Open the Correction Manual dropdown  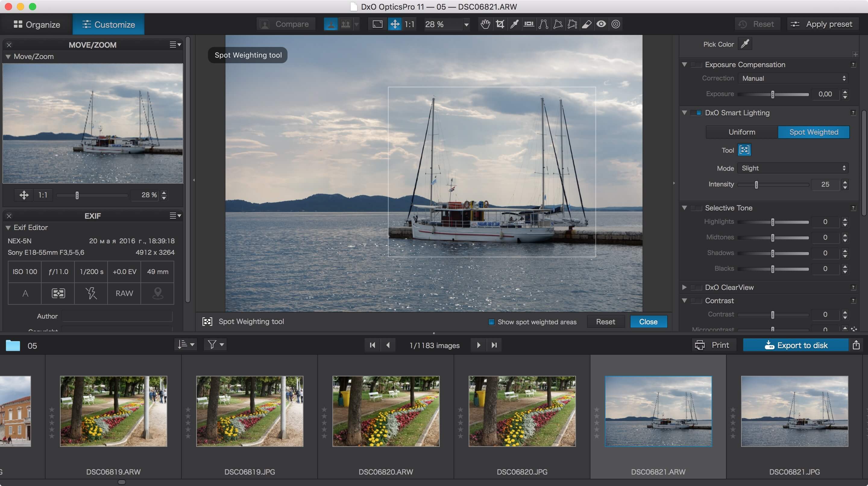point(793,78)
